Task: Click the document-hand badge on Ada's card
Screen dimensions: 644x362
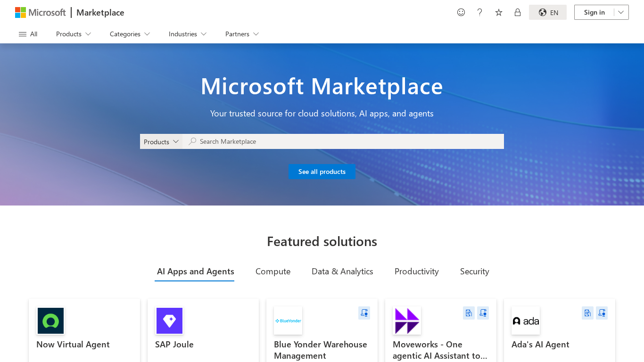Action: 587,313
